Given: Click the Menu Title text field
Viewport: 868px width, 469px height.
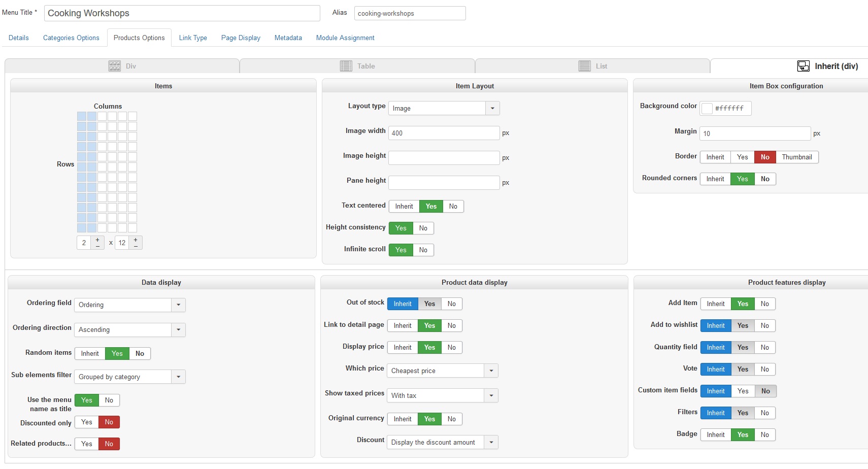Looking at the screenshot, I should click(182, 13).
